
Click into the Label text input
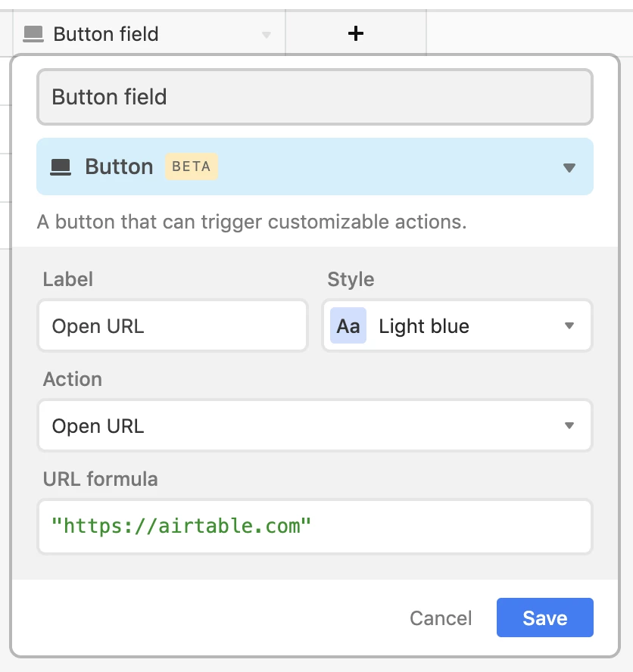tap(173, 325)
